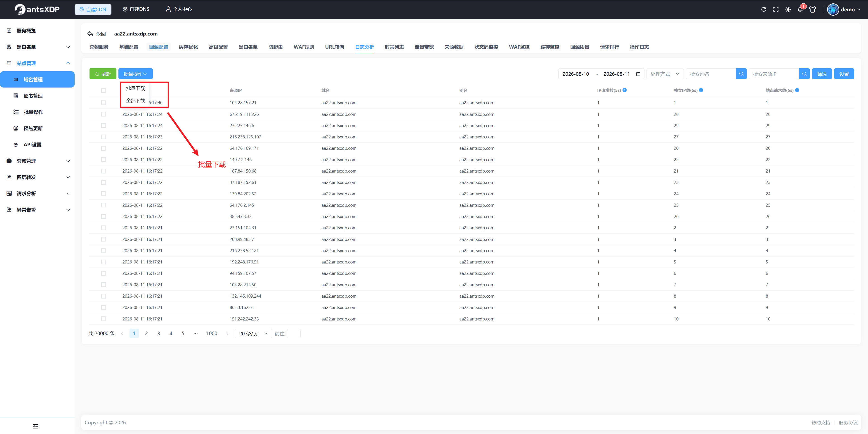Open the 20 条/页 page size dropdown
The height and width of the screenshot is (434, 868).
253,334
